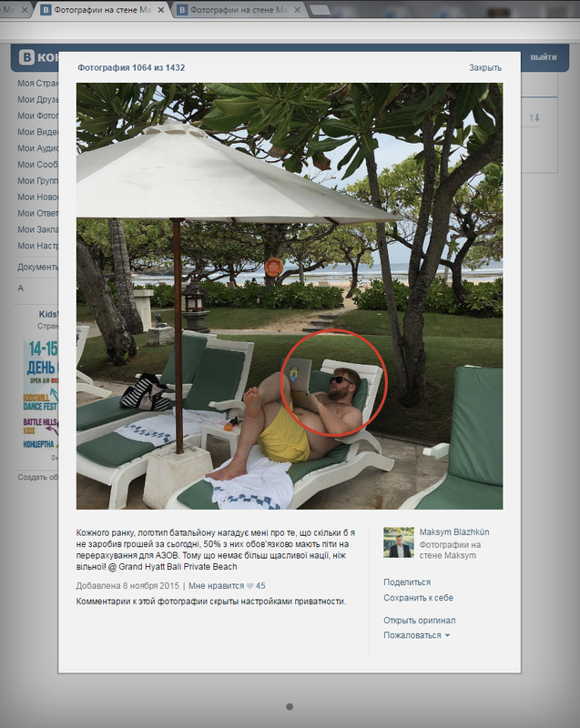Expand the Пожаловаться dropdown arrow
Screen dimensions: 580x728
point(448,635)
